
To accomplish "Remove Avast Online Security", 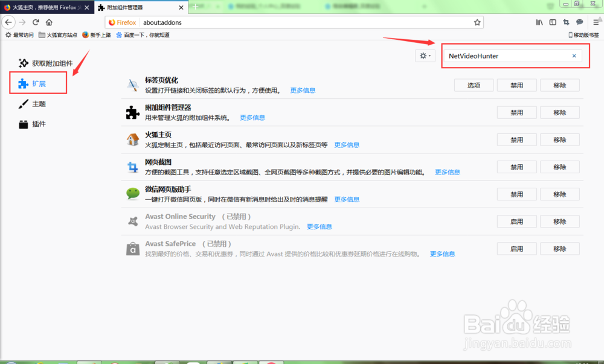I will pos(560,222).
